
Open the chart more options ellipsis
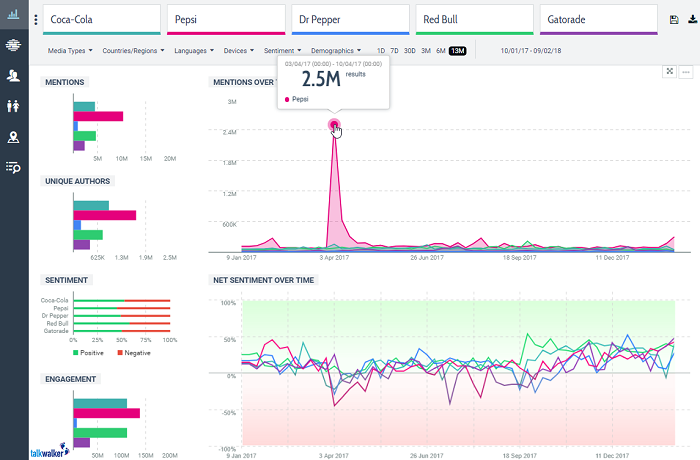(x=685, y=71)
